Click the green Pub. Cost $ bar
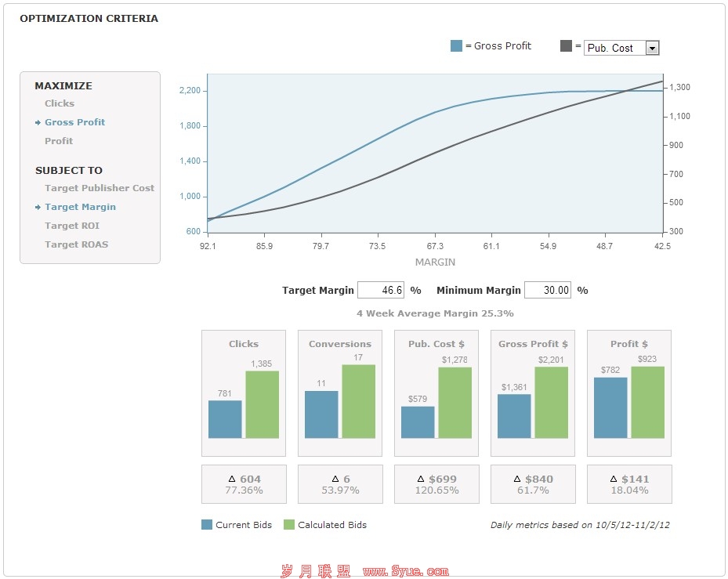 [455, 403]
